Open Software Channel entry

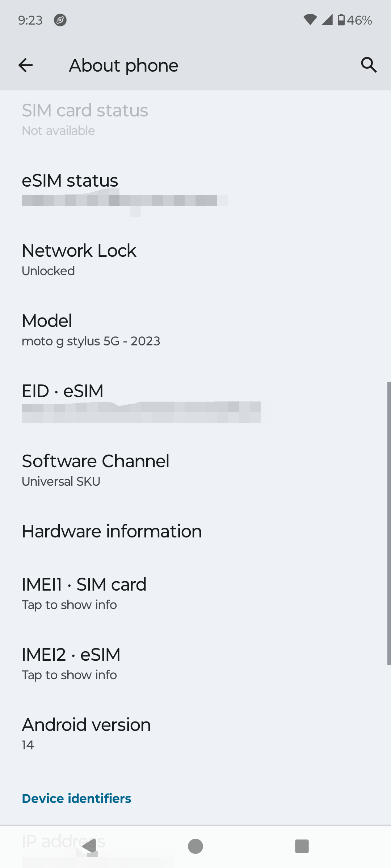[195, 470]
